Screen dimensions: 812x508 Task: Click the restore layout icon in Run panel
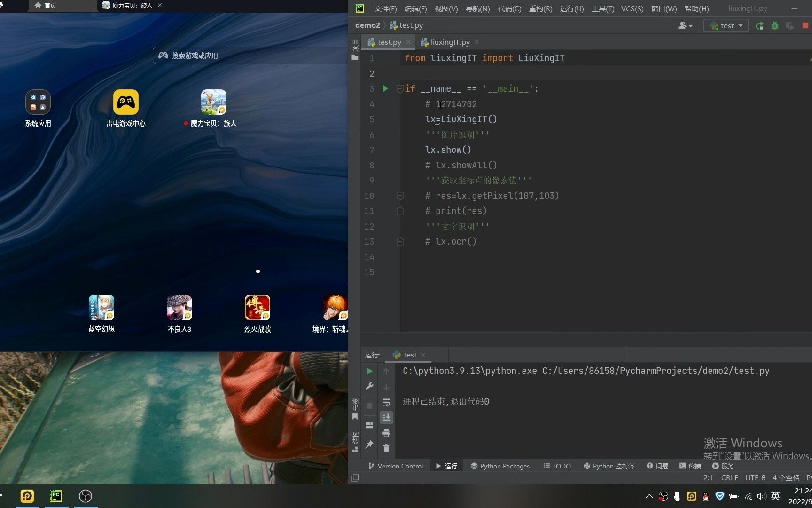pyautogui.click(x=369, y=425)
